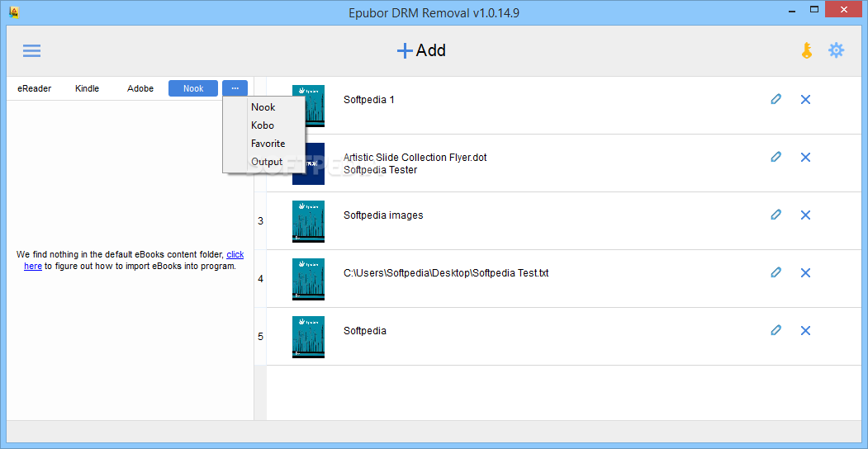Select the Softpedia images cover thumbnail
Viewport: 868px width, 449px height.
(x=308, y=221)
